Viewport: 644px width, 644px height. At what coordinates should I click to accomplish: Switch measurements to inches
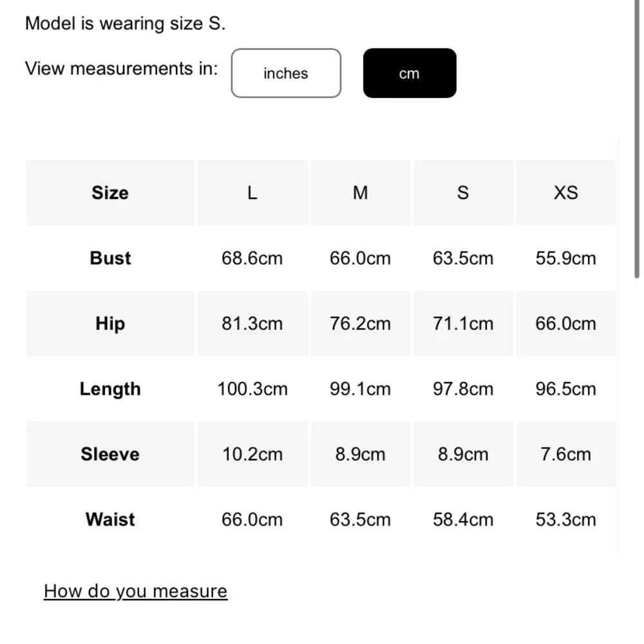[285, 73]
